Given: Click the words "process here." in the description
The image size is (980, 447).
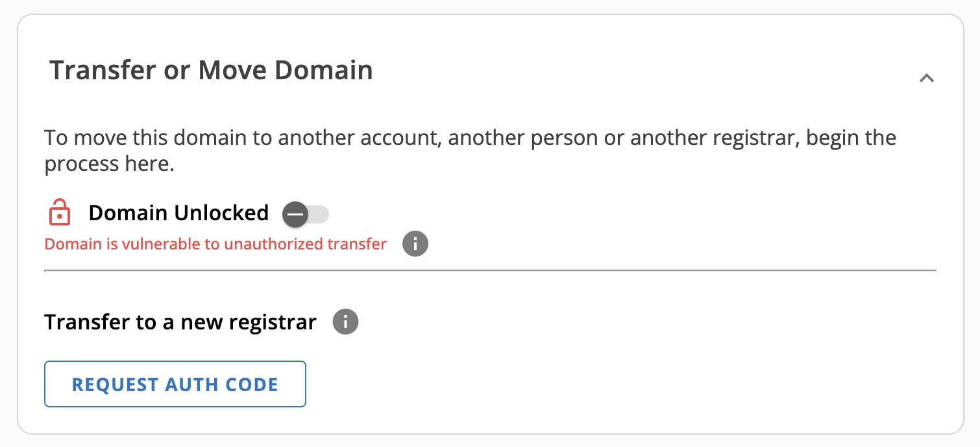Looking at the screenshot, I should click(x=109, y=164).
